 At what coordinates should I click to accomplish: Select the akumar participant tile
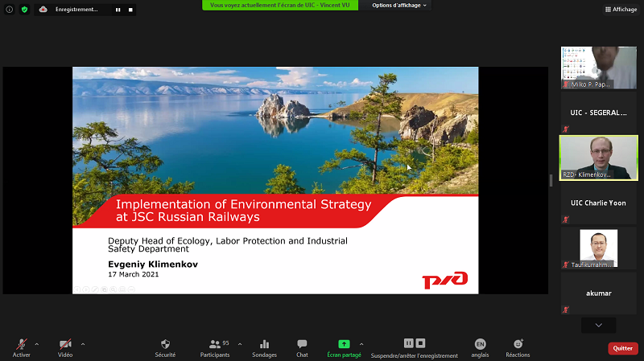coord(599,293)
